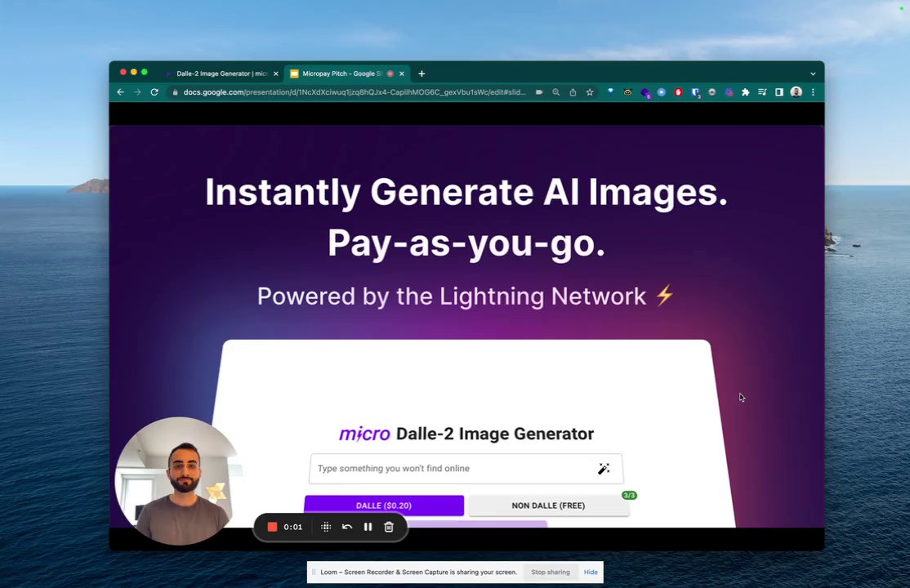Click the Stop sharing button
910x588 pixels.
click(x=551, y=572)
